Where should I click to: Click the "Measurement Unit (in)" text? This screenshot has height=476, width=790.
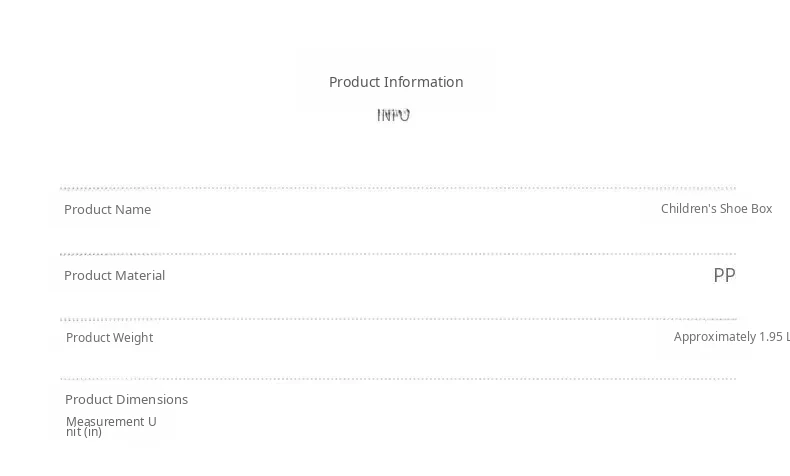point(110,426)
